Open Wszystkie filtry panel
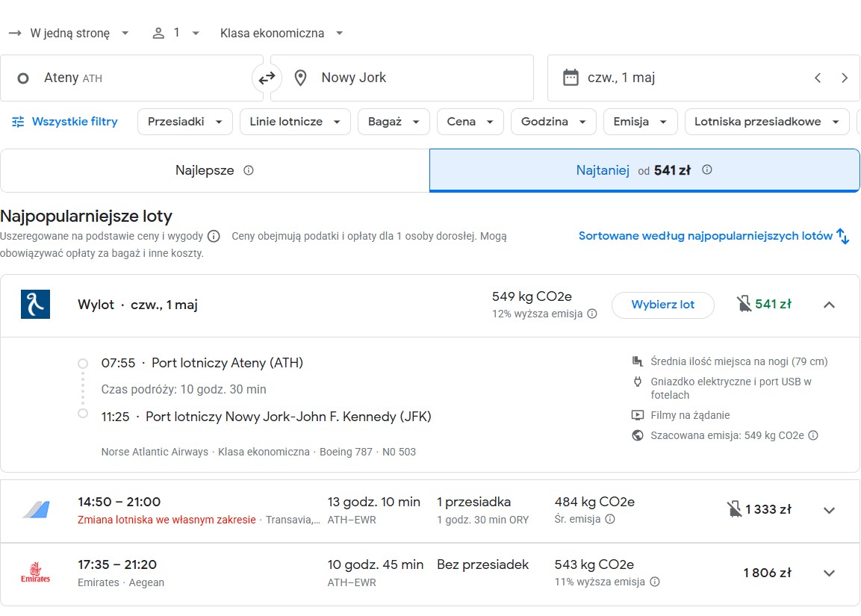The image size is (861, 616). pyautogui.click(x=65, y=121)
